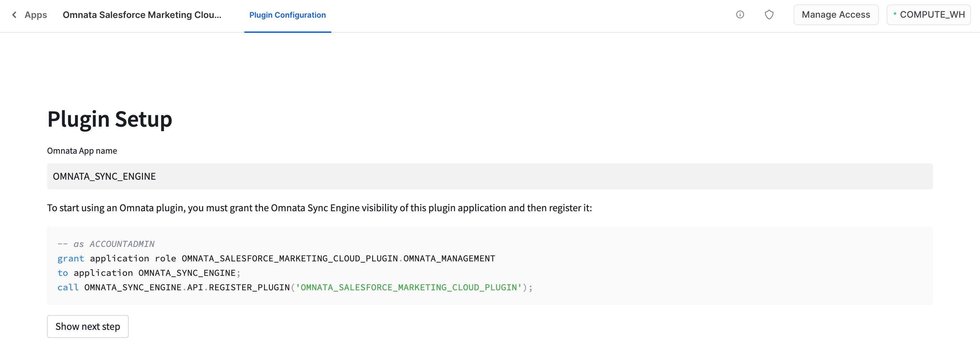980x353 pixels.
Task: Click the blue grant keyword in code
Action: [71, 258]
